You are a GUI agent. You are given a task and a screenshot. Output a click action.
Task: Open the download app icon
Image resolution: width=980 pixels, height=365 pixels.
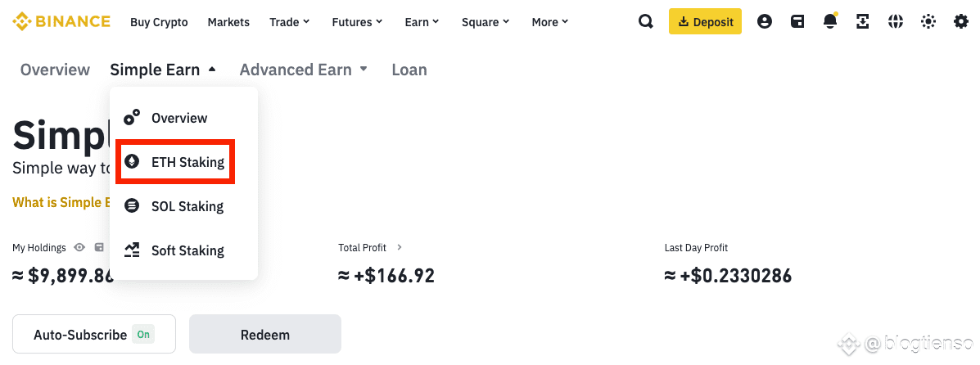tap(863, 22)
